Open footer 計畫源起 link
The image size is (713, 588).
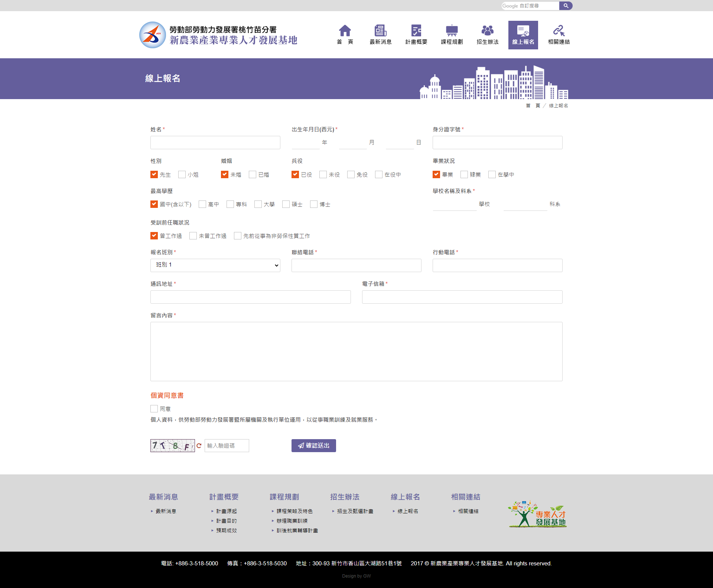pyautogui.click(x=227, y=511)
